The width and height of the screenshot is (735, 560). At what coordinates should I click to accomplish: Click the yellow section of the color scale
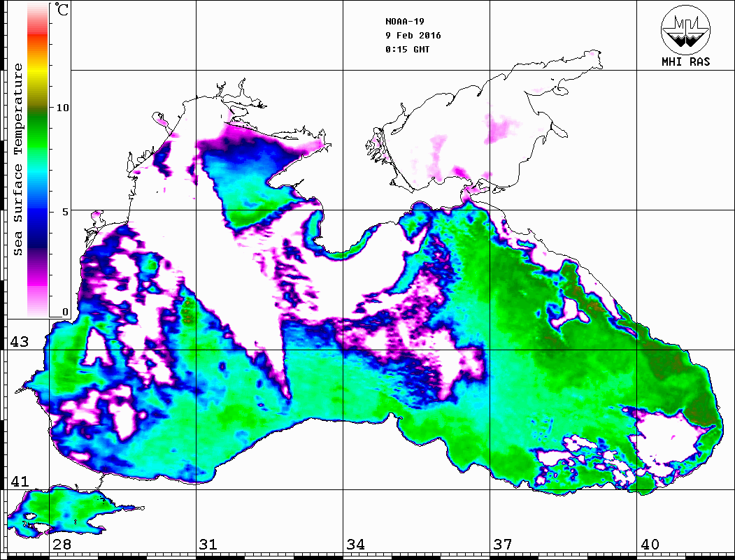38,71
